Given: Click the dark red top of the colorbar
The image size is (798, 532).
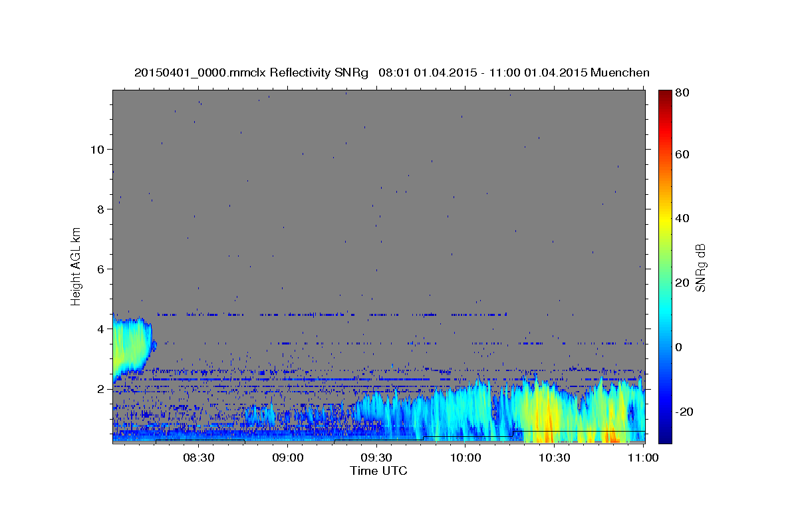Looking at the screenshot, I should click(x=665, y=96).
